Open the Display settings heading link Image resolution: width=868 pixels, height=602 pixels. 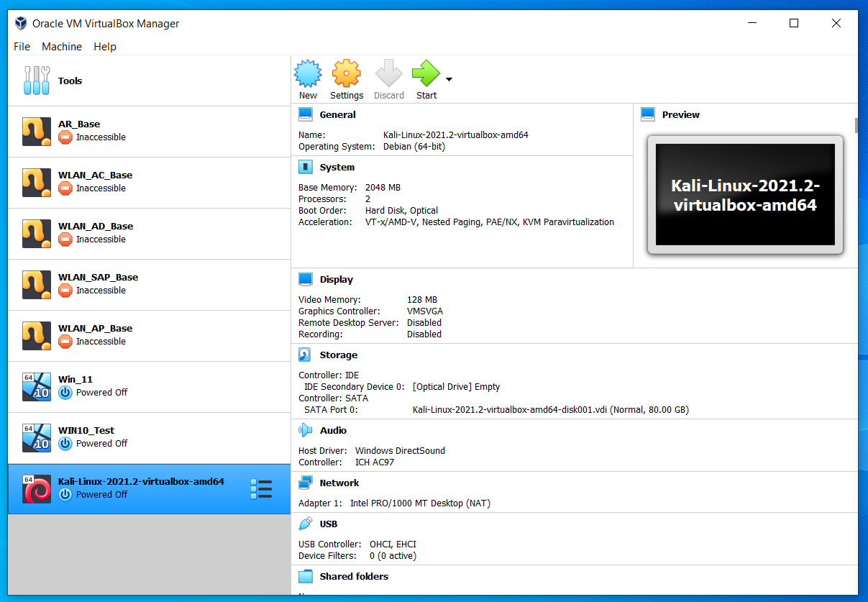click(337, 279)
